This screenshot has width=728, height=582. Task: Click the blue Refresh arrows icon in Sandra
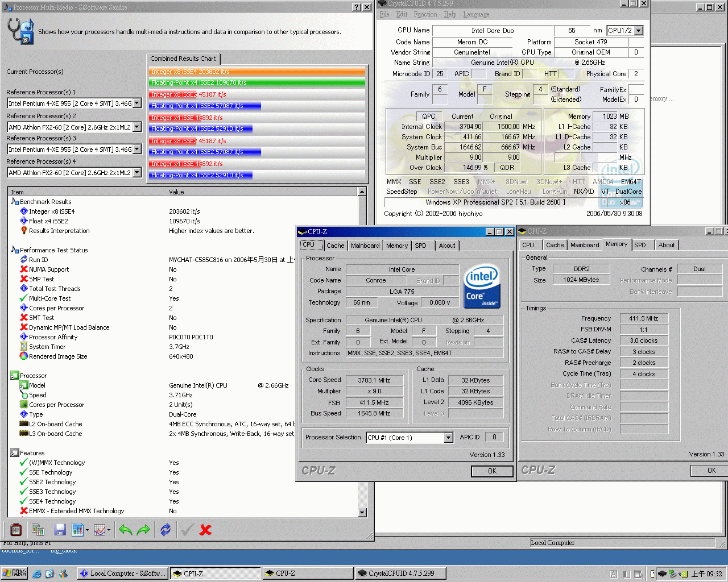[165, 529]
